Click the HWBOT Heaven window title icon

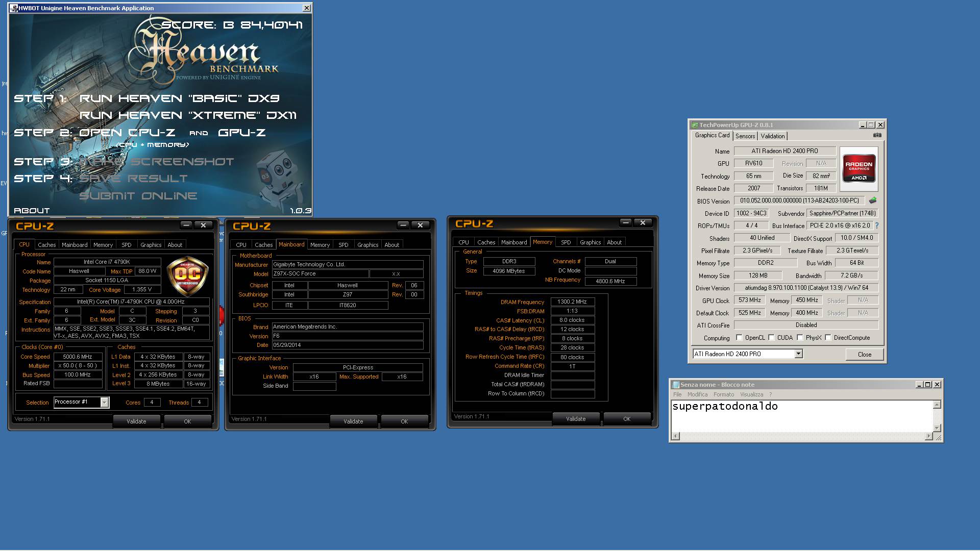pos(14,8)
